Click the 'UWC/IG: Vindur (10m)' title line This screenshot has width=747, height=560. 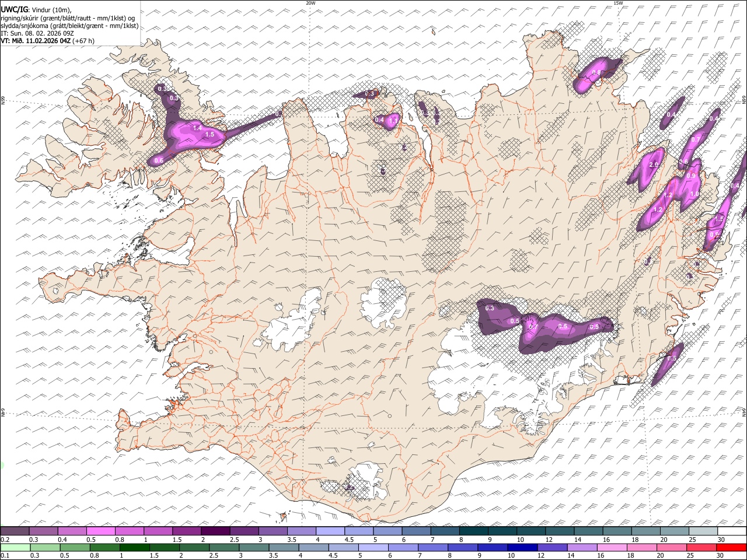tap(36, 10)
